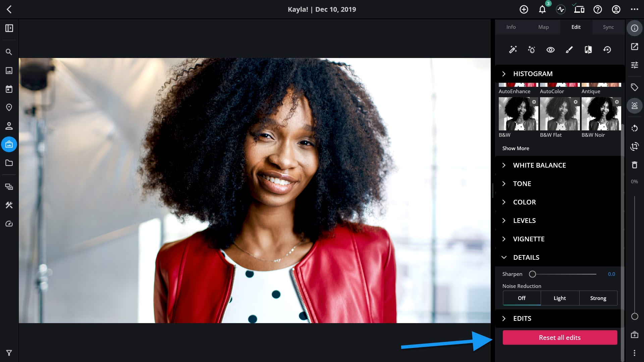The image size is (644, 362).
Task: Open the notifications bell
Action: point(542,9)
